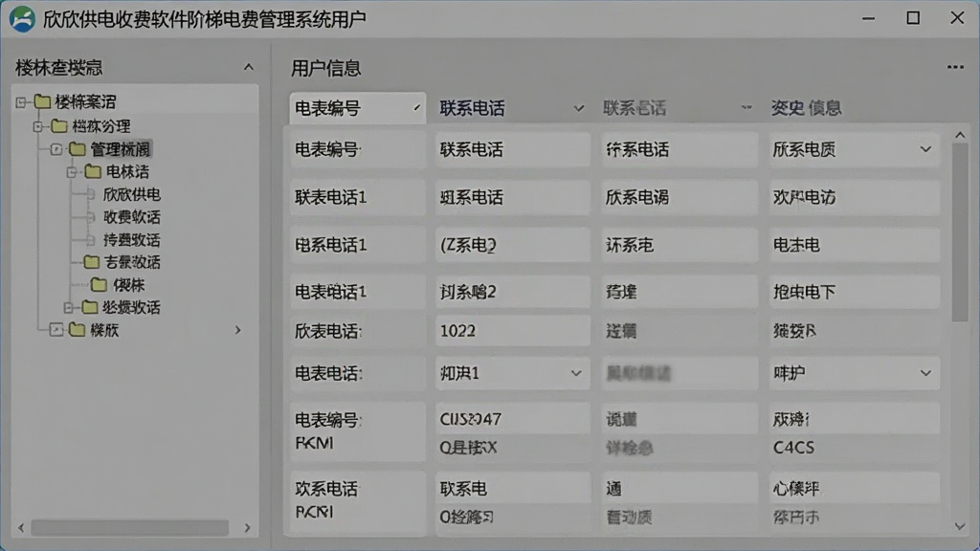Collapse the 楼梯案涽 root tree node
Viewport: 980px width, 551px height.
click(x=21, y=101)
